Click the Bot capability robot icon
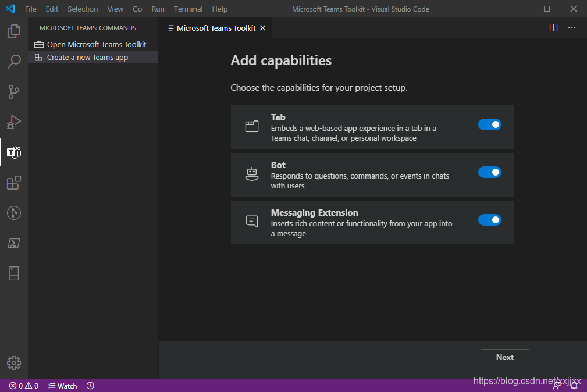 251,174
